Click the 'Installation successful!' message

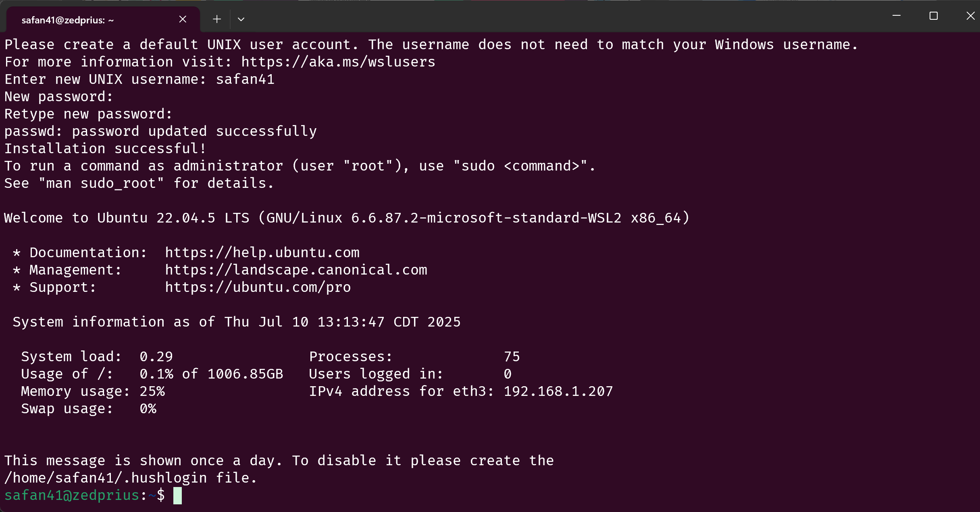[105, 149]
